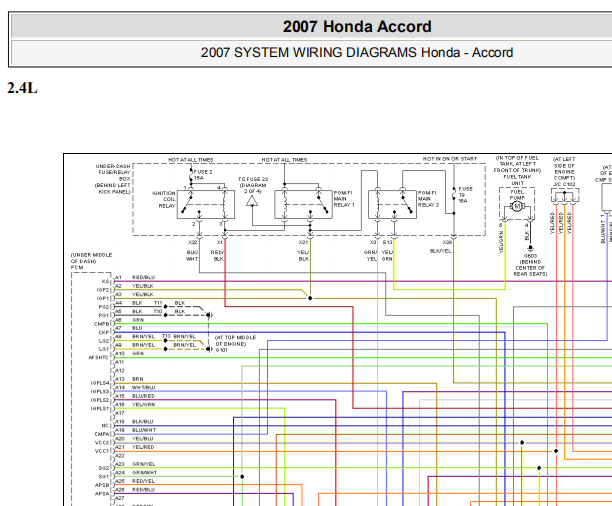The image size is (612, 506).
Task: Click the PCM pin A25 RED/YEL row
Action: [135, 481]
